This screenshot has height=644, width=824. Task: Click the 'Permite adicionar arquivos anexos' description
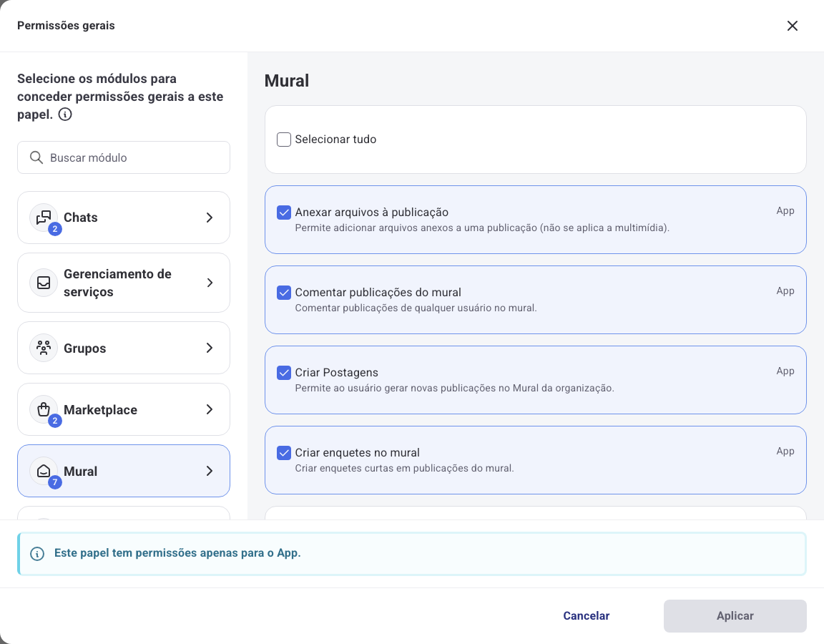tap(482, 228)
